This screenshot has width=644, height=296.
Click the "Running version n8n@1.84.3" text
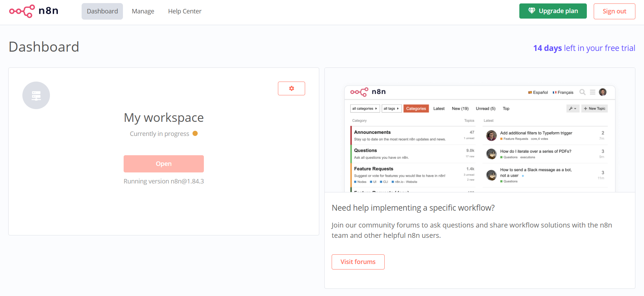(164, 181)
